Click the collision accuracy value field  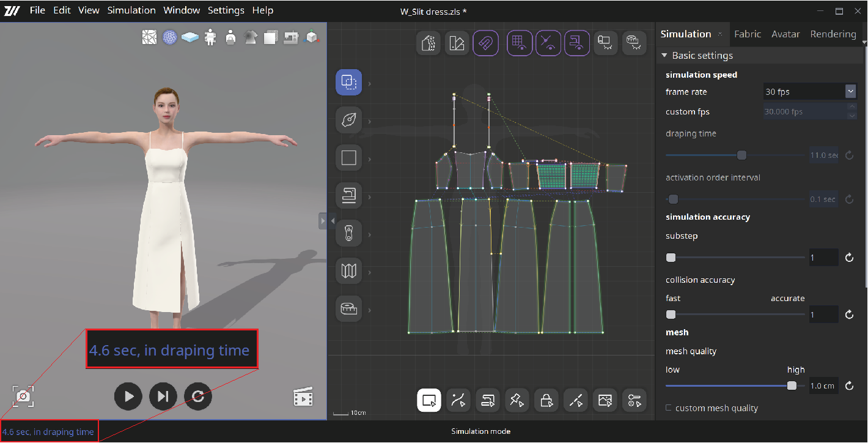coord(823,315)
